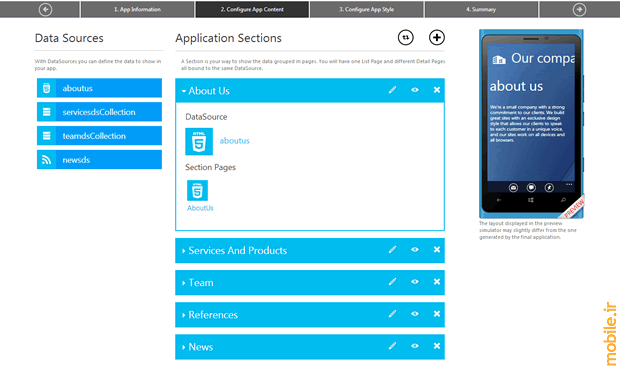The height and width of the screenshot is (369, 620).
Task: Expand the References section
Action: 183,315
